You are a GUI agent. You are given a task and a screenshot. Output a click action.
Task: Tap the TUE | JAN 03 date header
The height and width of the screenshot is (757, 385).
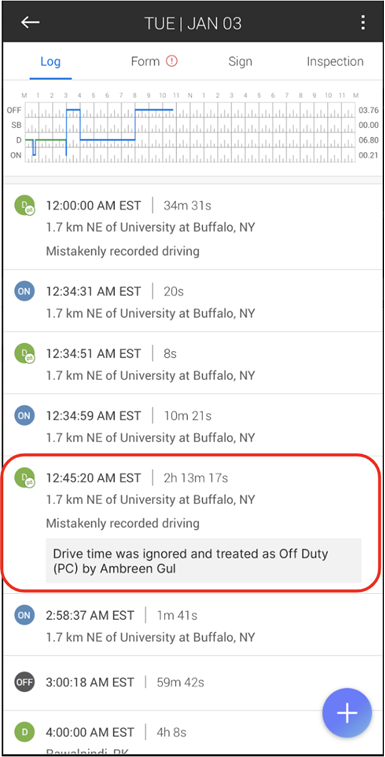(193, 23)
